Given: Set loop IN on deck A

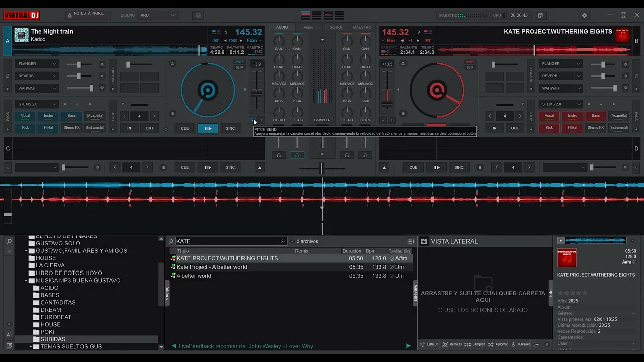Looking at the screenshot, I should [129, 128].
